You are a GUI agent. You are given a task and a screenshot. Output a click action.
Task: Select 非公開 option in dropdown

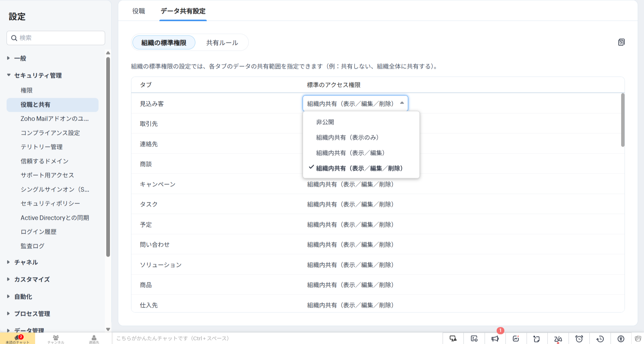coord(325,122)
